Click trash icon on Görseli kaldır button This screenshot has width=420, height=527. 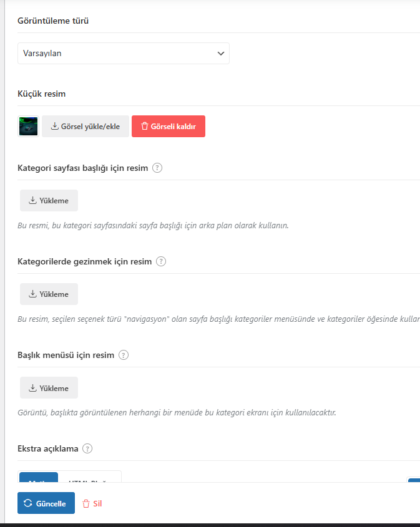[x=145, y=127]
